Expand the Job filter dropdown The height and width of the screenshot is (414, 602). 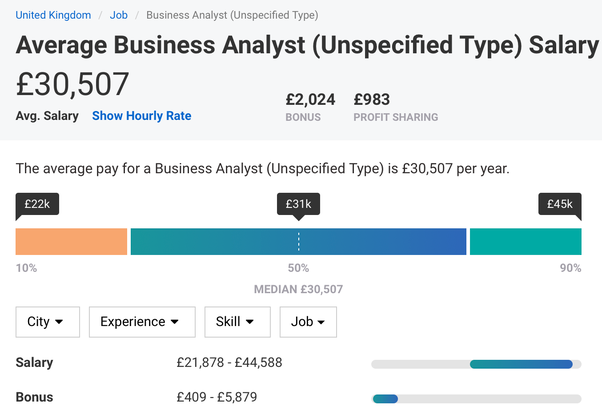click(x=308, y=322)
